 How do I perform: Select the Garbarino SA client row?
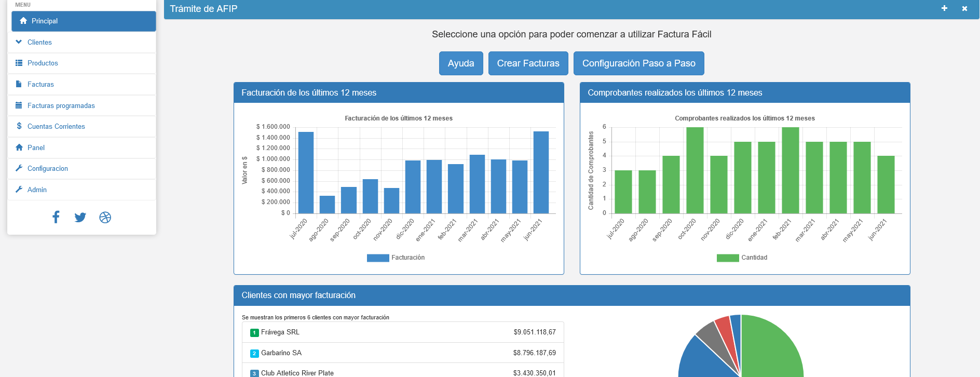tap(403, 353)
